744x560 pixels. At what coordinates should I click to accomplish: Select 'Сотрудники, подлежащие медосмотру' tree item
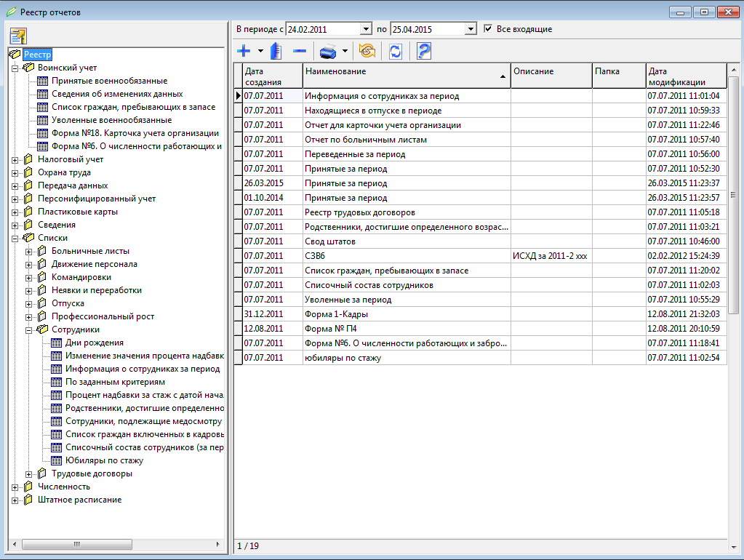point(143,421)
